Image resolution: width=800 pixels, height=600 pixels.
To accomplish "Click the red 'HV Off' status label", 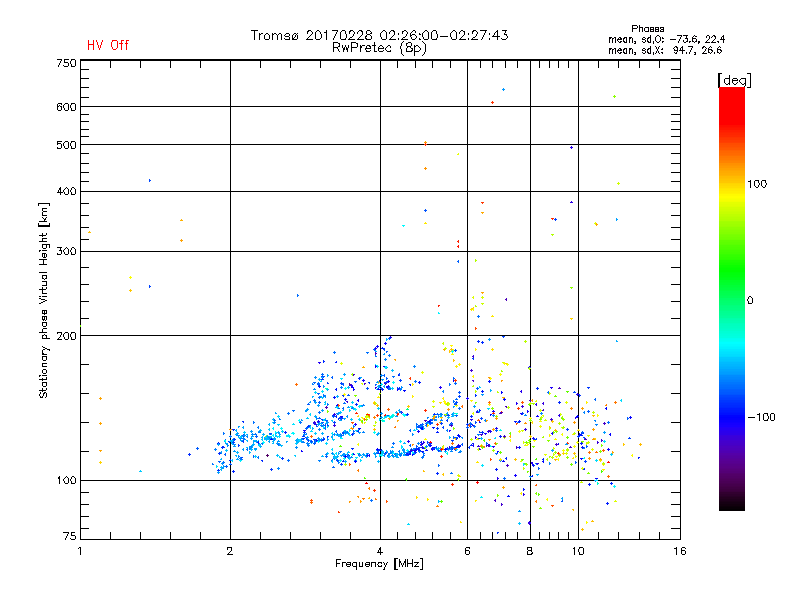I will pyautogui.click(x=108, y=45).
